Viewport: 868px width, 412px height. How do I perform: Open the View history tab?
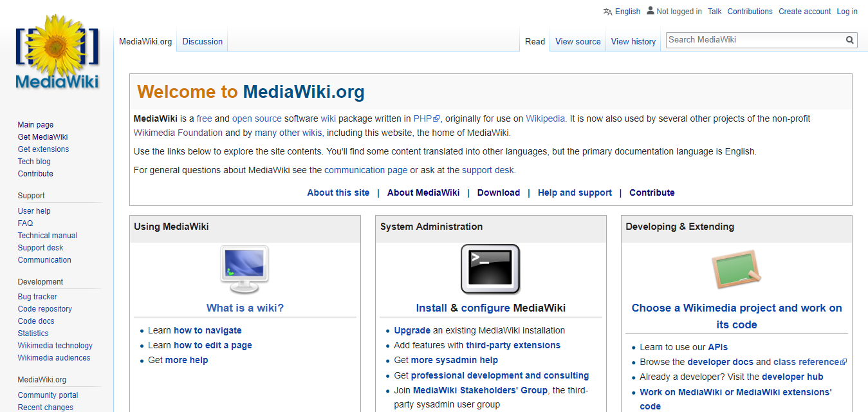pyautogui.click(x=633, y=41)
